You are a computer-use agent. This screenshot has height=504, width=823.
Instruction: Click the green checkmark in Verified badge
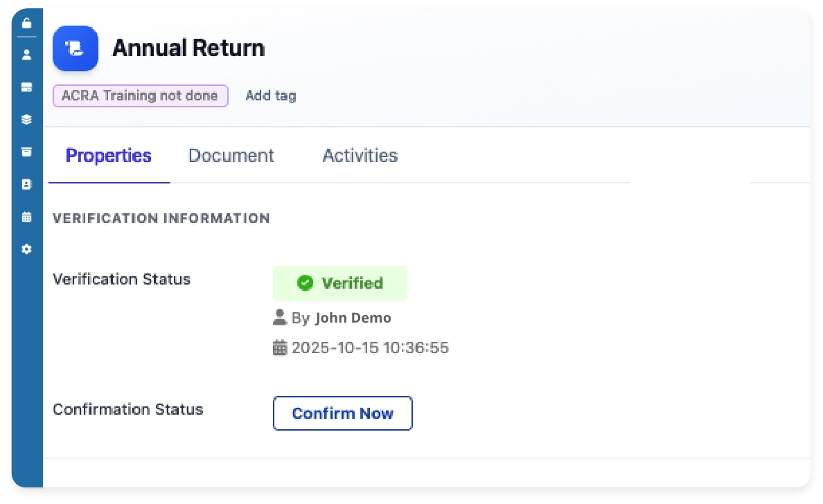(305, 282)
